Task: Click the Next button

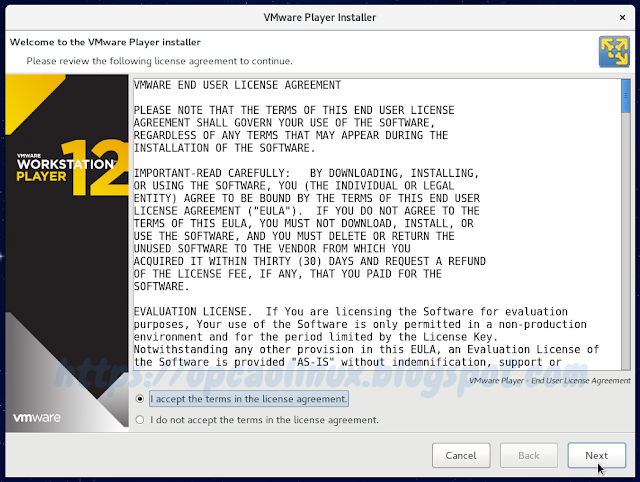Action: pos(596,455)
